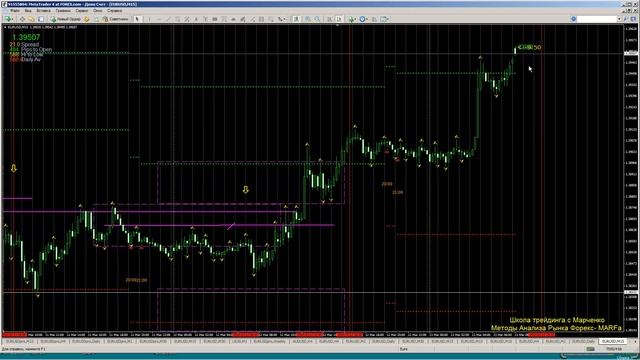The width and height of the screenshot is (640, 360).
Task: Click the green 1.39507 price readout
Action: tap(26, 37)
